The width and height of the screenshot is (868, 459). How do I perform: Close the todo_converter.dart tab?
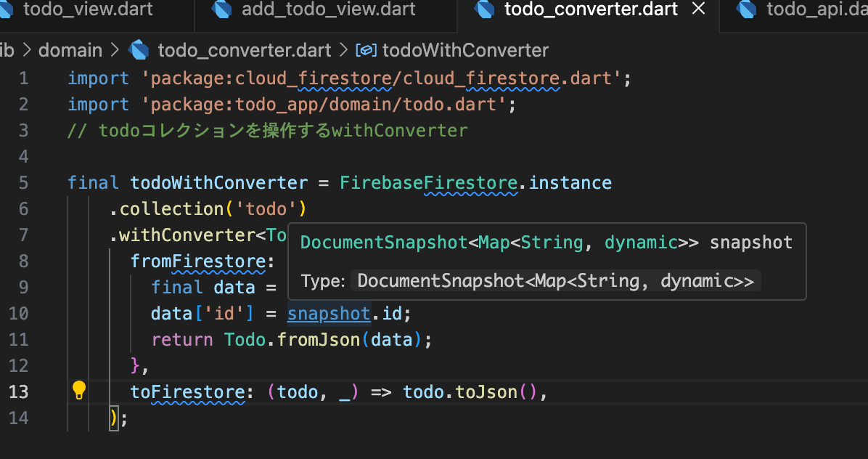[x=699, y=9]
